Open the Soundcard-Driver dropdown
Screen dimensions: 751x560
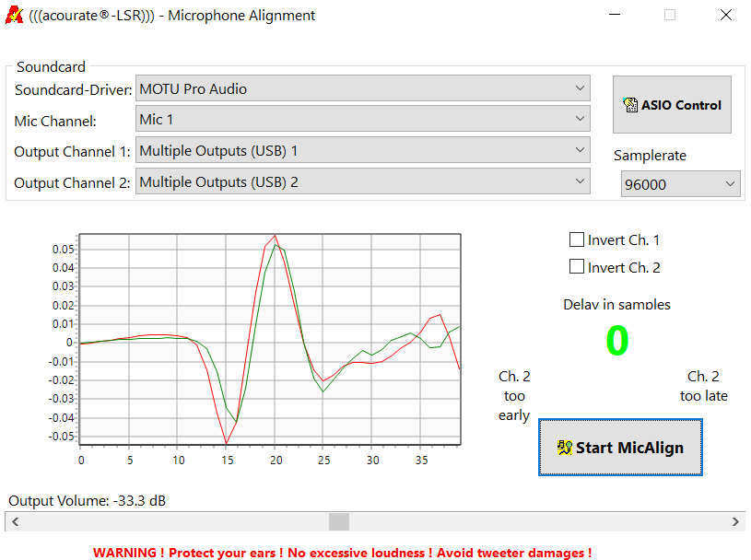[580, 87]
